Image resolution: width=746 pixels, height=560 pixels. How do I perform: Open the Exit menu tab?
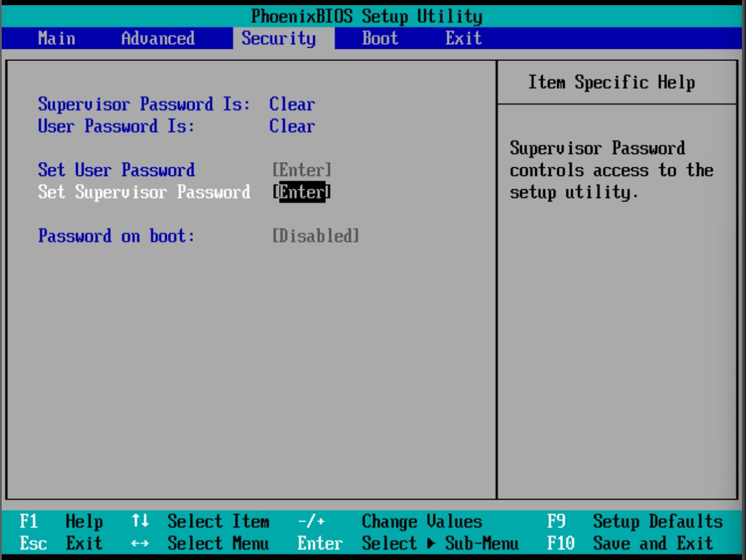pyautogui.click(x=464, y=38)
